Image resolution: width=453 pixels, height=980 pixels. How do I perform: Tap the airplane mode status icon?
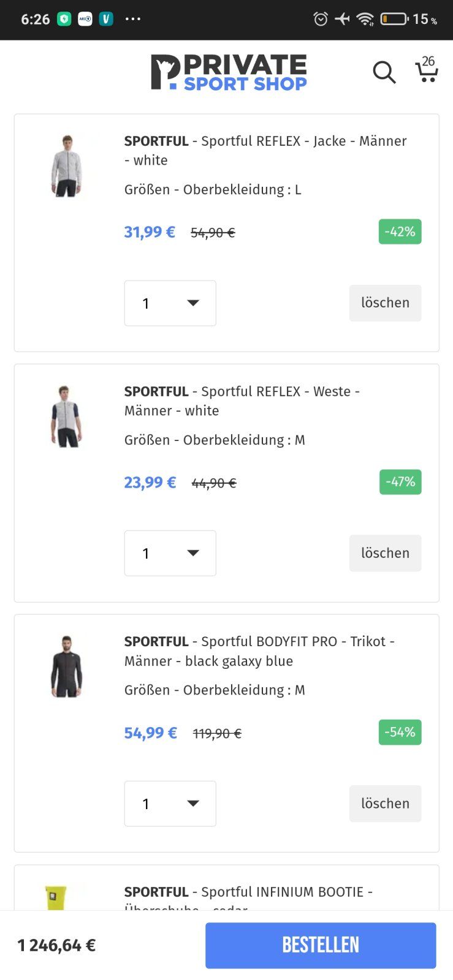click(x=343, y=19)
